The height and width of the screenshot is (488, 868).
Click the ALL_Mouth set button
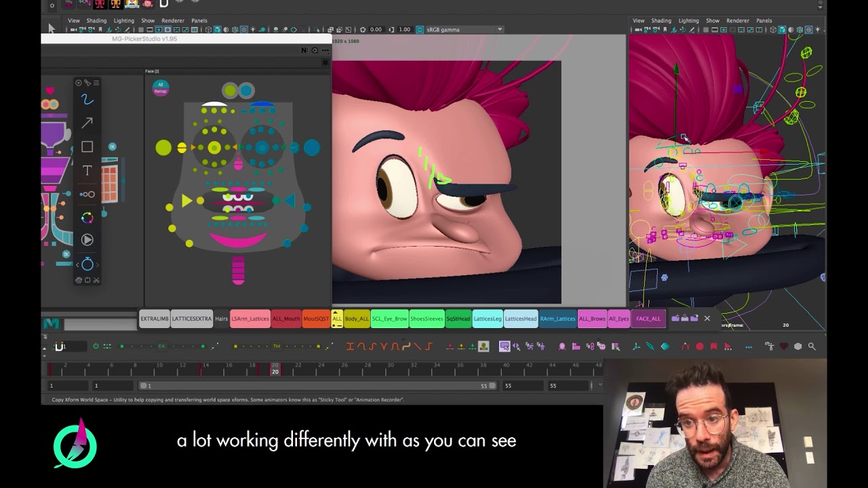[286, 319]
